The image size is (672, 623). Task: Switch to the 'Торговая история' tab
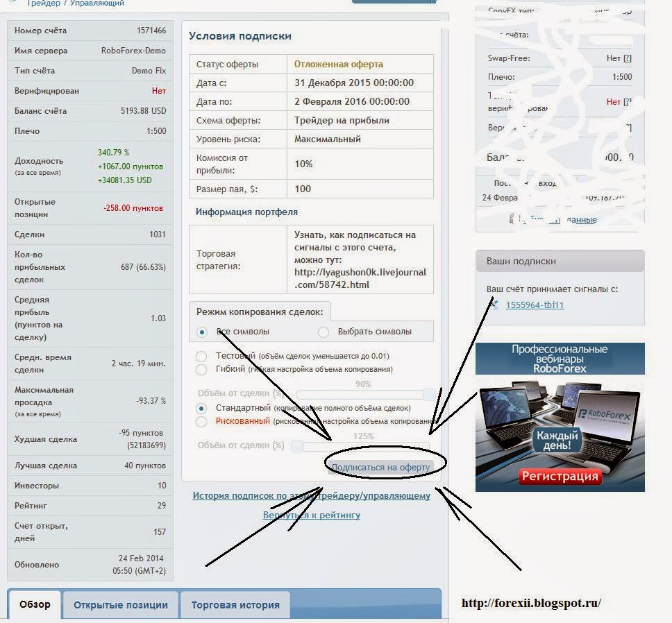[x=235, y=605]
